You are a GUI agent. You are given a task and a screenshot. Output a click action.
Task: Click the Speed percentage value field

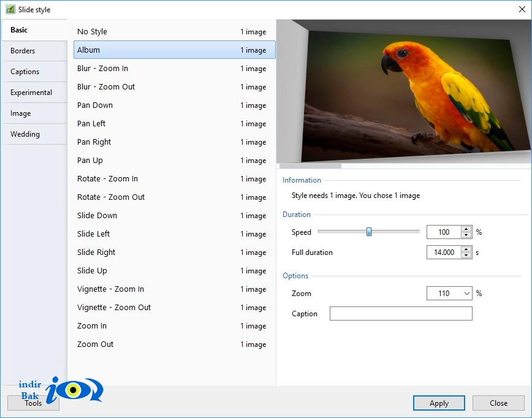444,232
